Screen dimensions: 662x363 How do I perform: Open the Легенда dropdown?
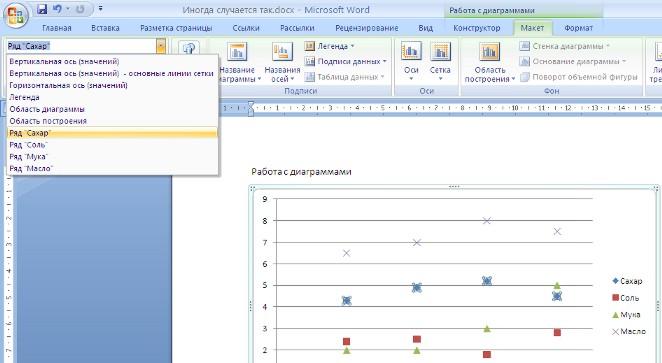point(329,46)
